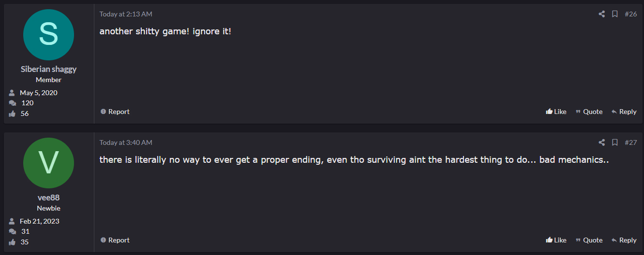Click share icon on post #27
644x255 pixels.
[x=601, y=142]
